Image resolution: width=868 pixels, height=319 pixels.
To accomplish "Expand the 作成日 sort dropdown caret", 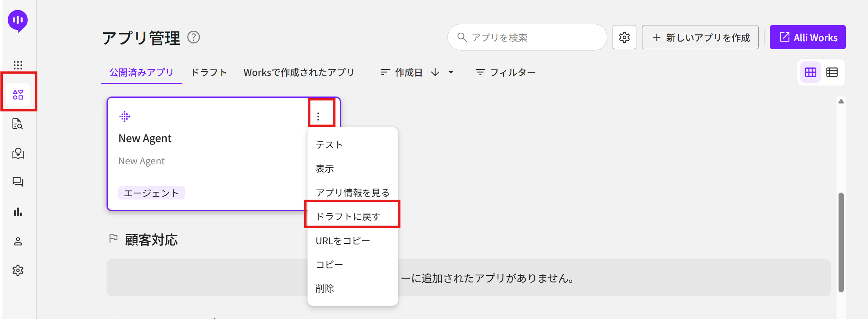I will tap(451, 72).
